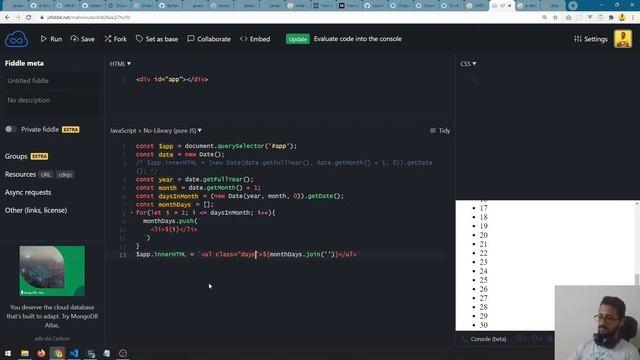Click the URL tag beside Resources
This screenshot has height=360, width=640.
pos(46,175)
